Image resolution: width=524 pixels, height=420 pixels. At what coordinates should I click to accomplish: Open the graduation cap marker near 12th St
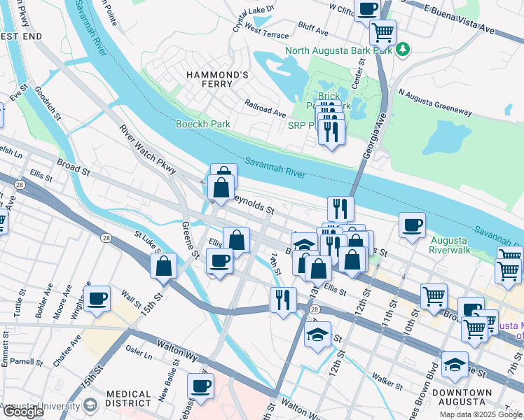(x=317, y=337)
